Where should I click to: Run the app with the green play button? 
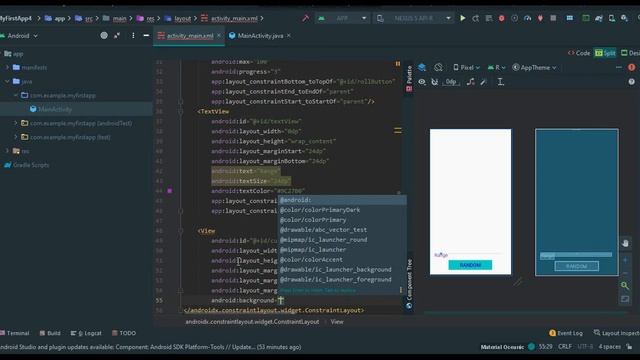[462, 18]
